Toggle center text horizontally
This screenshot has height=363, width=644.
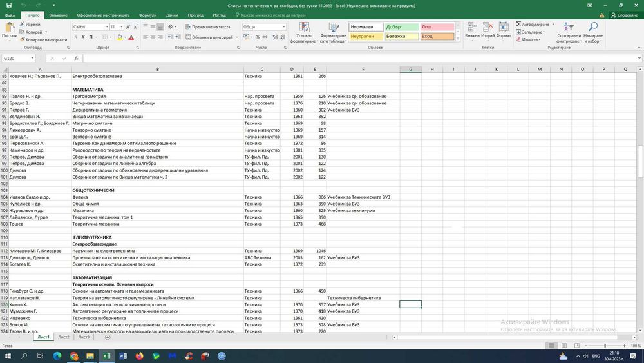pyautogui.click(x=153, y=37)
